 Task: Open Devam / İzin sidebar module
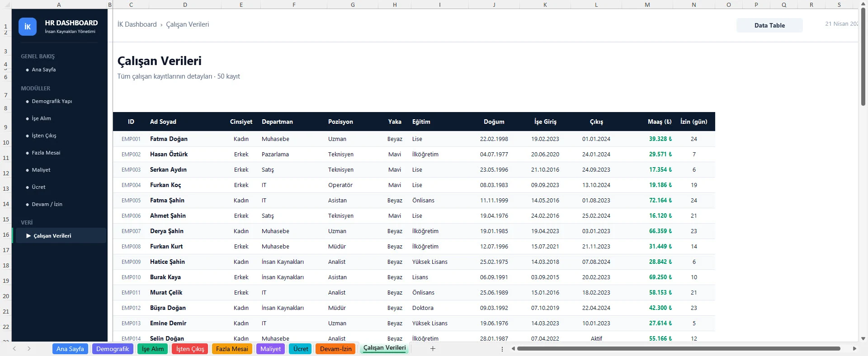47,204
